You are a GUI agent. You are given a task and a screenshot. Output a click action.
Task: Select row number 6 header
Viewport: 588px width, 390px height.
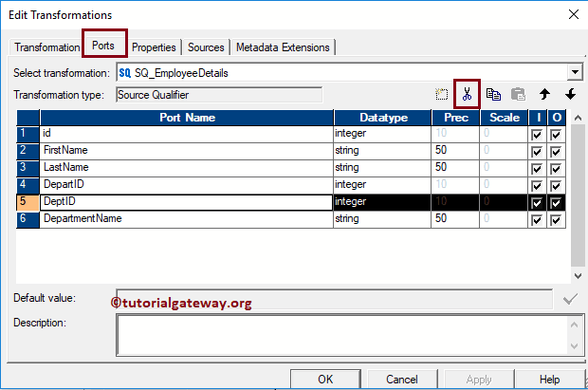tap(28, 219)
